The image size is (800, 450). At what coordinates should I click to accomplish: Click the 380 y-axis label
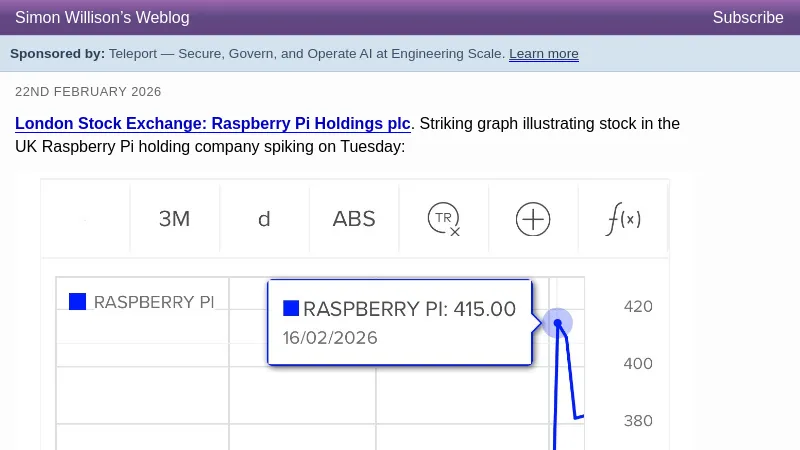coord(637,421)
